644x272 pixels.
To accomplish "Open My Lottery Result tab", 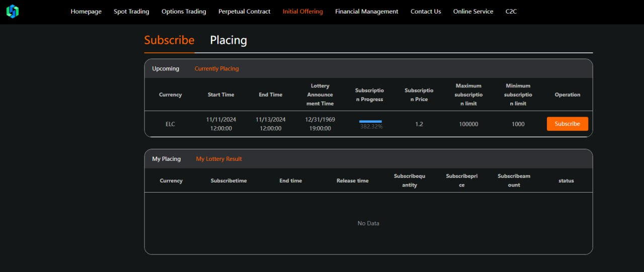I will (219, 159).
